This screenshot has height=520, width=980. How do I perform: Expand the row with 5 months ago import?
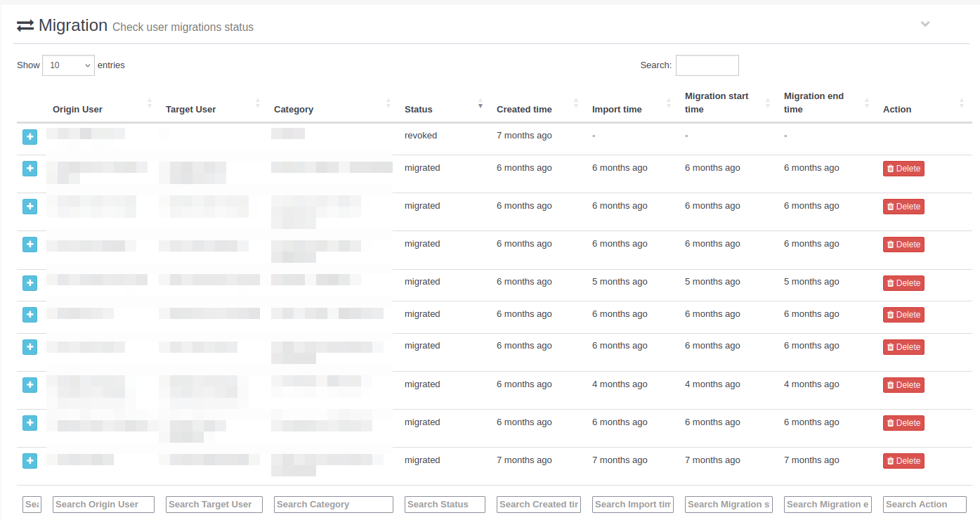click(x=30, y=282)
